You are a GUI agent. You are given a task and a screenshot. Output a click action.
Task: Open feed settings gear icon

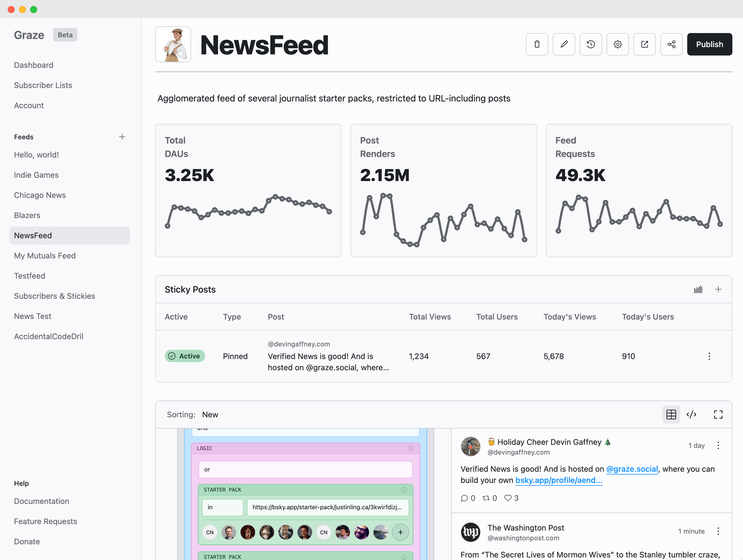tap(617, 44)
